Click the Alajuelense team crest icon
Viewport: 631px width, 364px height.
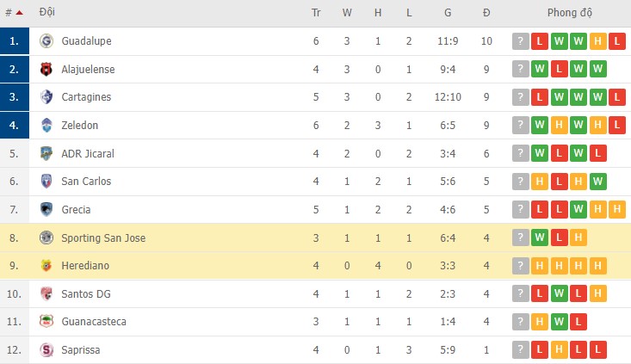[x=46, y=69]
